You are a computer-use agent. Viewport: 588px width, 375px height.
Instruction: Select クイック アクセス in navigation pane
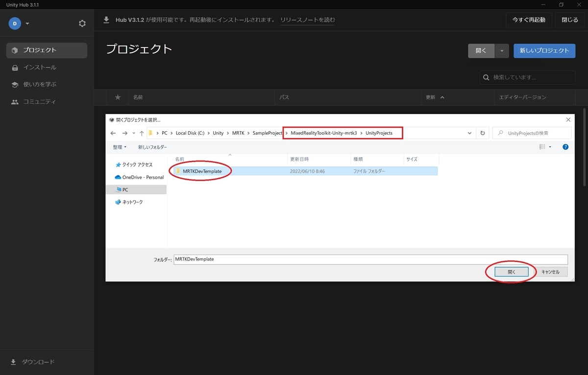[134, 164]
